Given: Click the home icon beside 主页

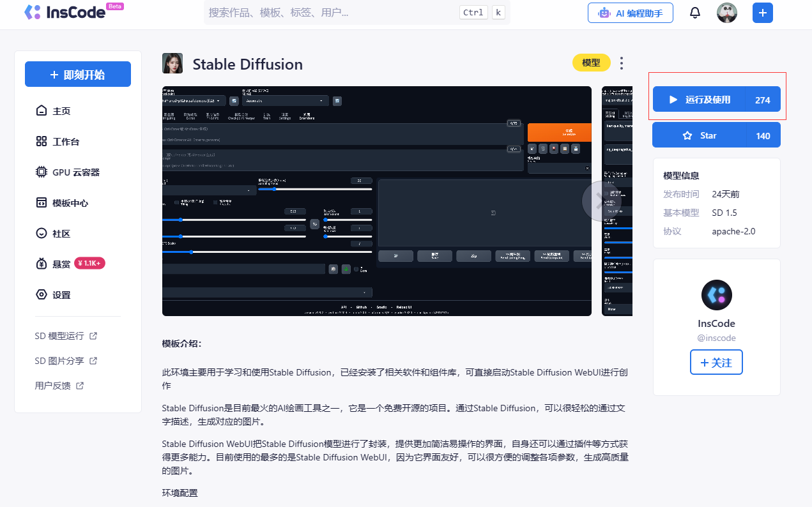Looking at the screenshot, I should pos(42,111).
